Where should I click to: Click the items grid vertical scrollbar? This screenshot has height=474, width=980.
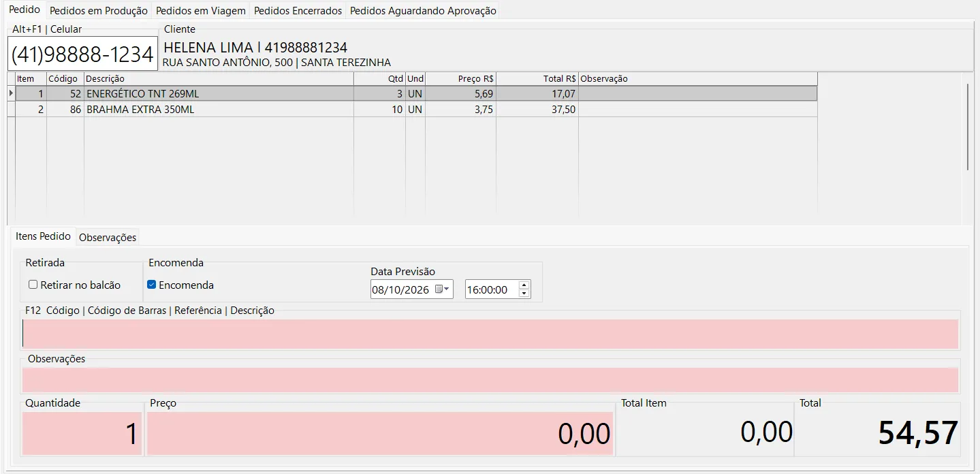click(968, 127)
